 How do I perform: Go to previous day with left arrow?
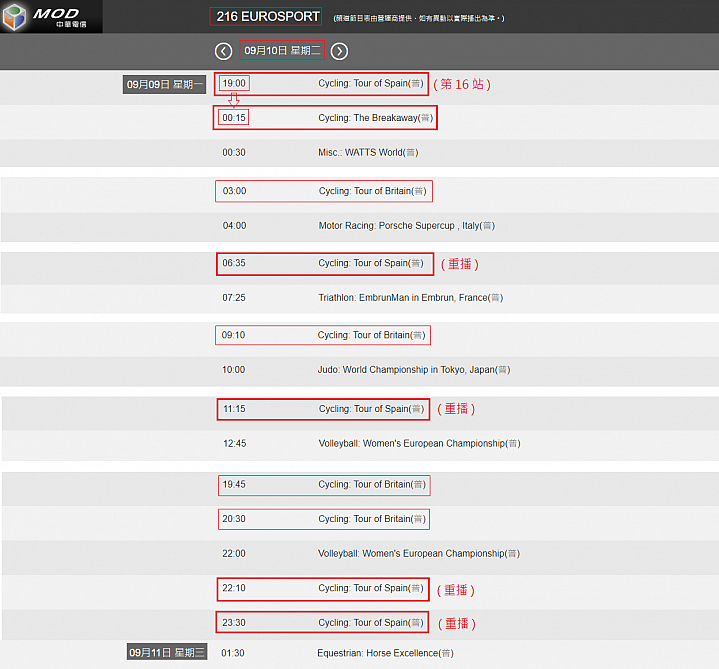click(x=223, y=51)
